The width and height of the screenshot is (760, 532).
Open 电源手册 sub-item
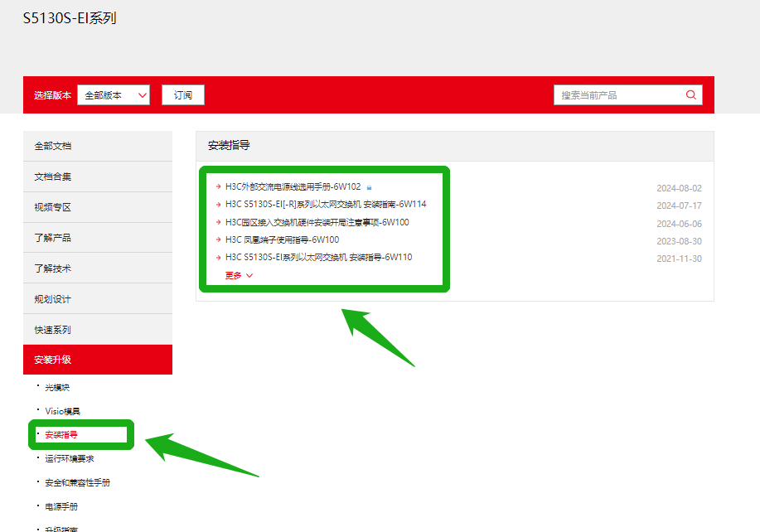click(61, 506)
